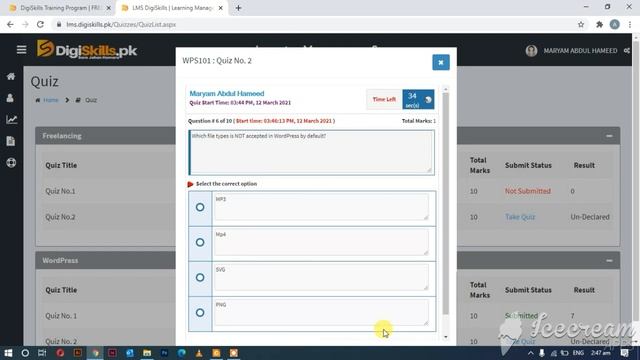Click Freelancing Quiz No.1 title
The width and height of the screenshot is (640, 360).
(x=60, y=191)
